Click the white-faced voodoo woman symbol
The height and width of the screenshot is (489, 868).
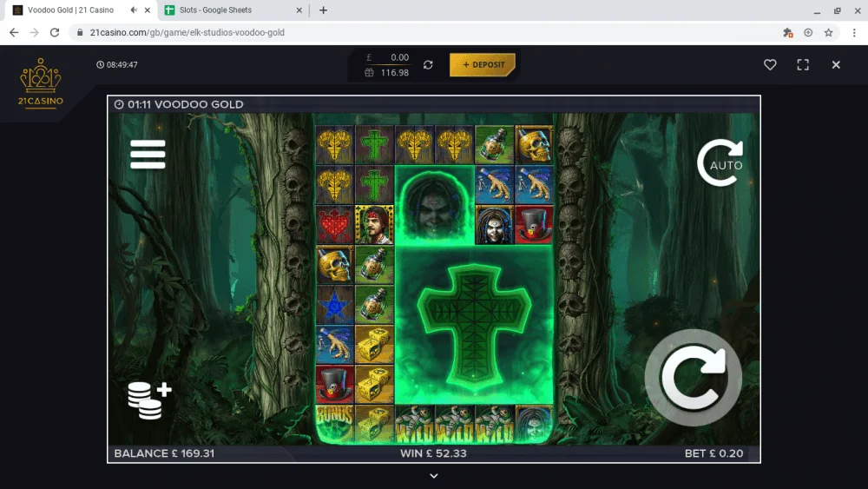(494, 226)
